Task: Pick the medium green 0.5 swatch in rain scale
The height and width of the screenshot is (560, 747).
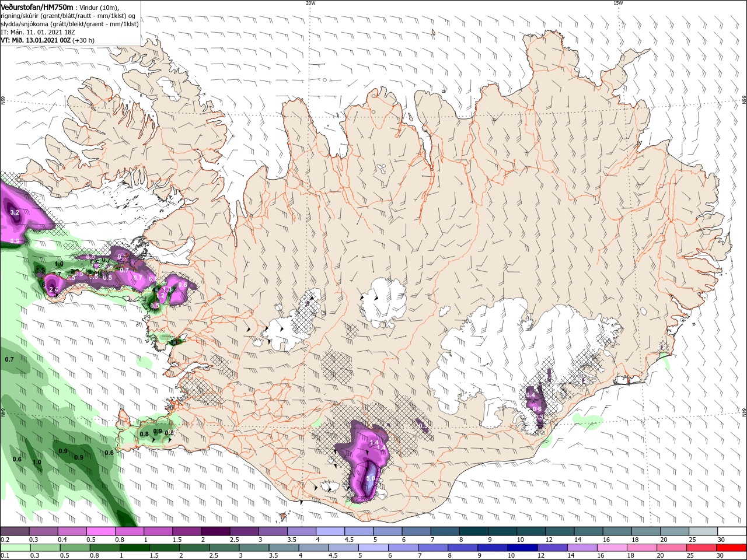Action: [75, 548]
